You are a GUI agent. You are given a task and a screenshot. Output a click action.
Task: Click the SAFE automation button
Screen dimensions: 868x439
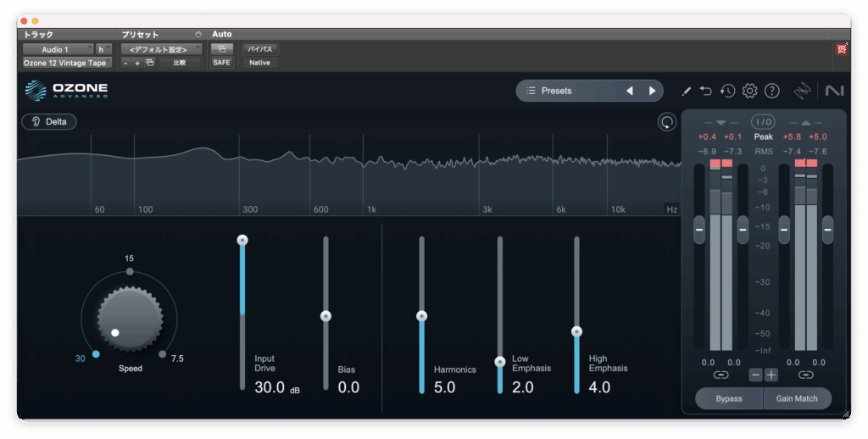[x=221, y=63]
